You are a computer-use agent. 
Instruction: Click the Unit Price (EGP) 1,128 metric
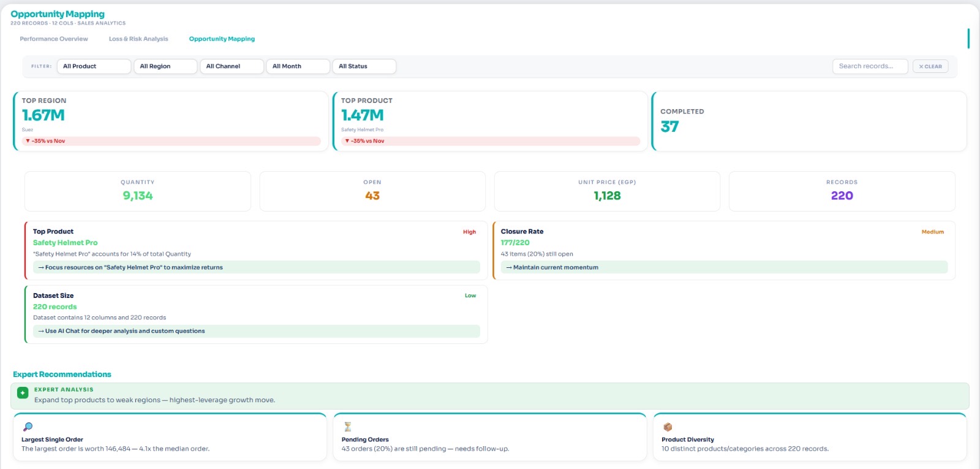click(x=607, y=191)
